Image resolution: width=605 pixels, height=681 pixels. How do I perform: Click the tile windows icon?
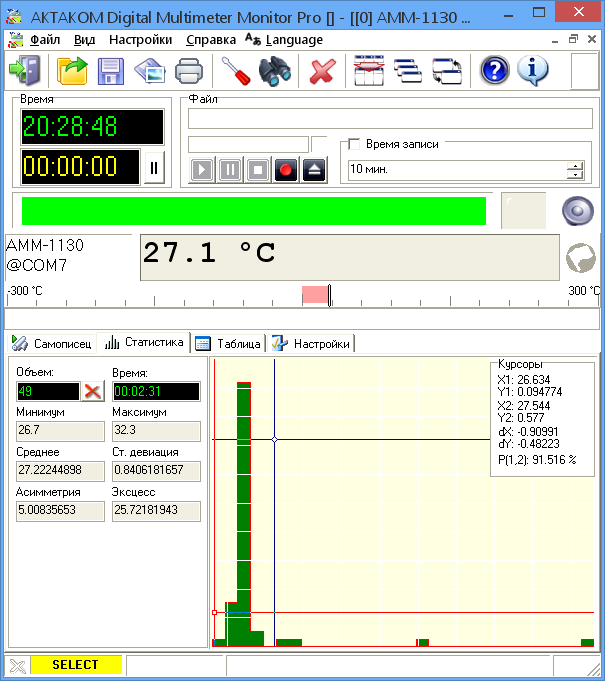point(369,70)
